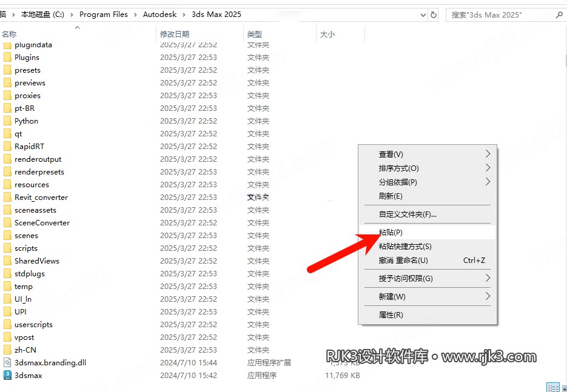The image size is (567, 392).
Task: Open address bar history dropdown arrow
Action: point(423,15)
